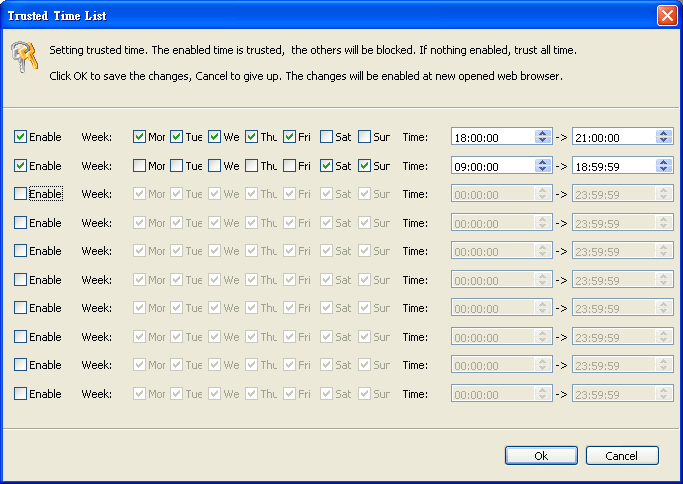Enable the third time rule row
The image size is (683, 484).
coord(21,194)
